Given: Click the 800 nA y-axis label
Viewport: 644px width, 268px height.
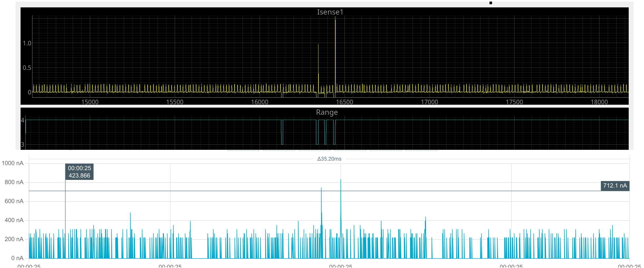Looking at the screenshot, I should [14, 182].
